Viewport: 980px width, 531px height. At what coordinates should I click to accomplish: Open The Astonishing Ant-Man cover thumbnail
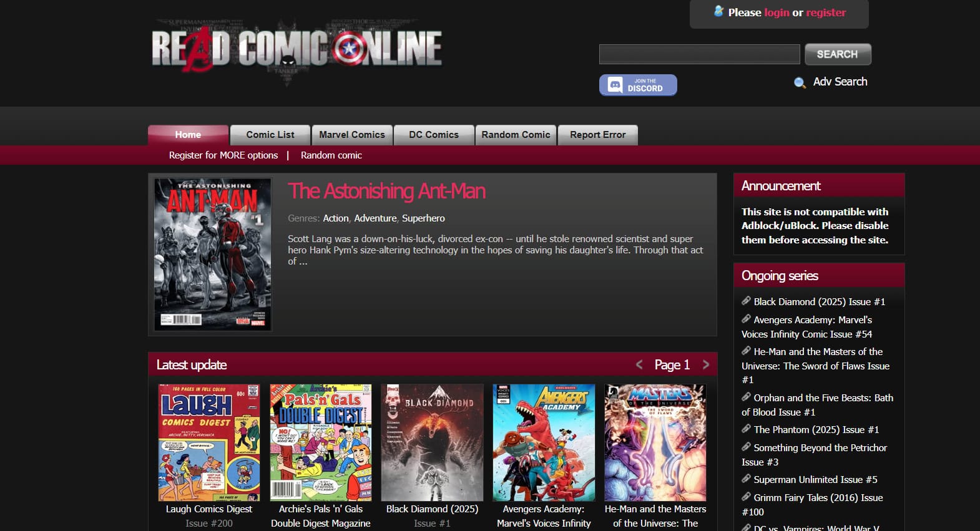tap(213, 254)
